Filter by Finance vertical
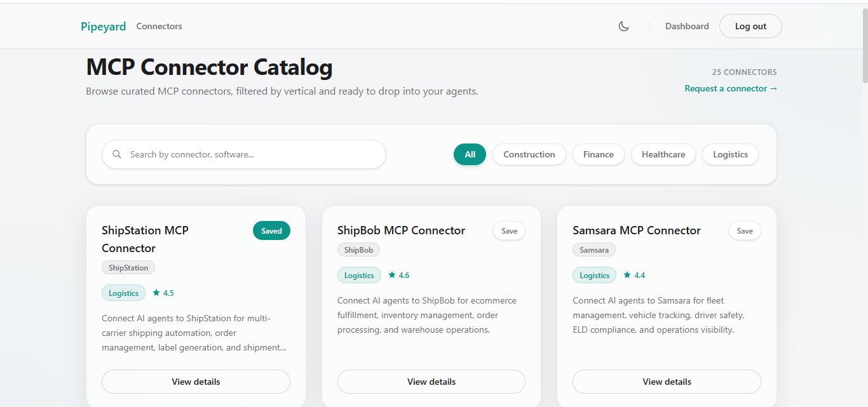868x407 pixels. pyautogui.click(x=599, y=154)
